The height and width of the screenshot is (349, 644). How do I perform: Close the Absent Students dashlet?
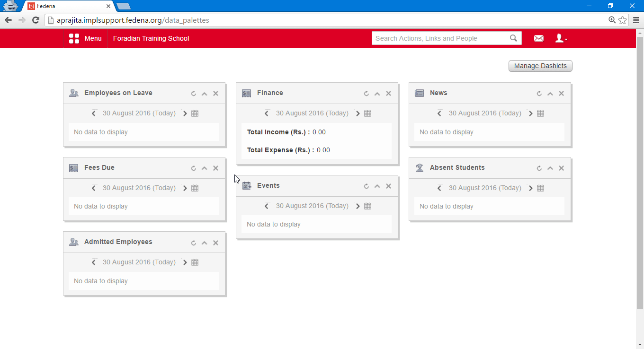[x=562, y=168]
